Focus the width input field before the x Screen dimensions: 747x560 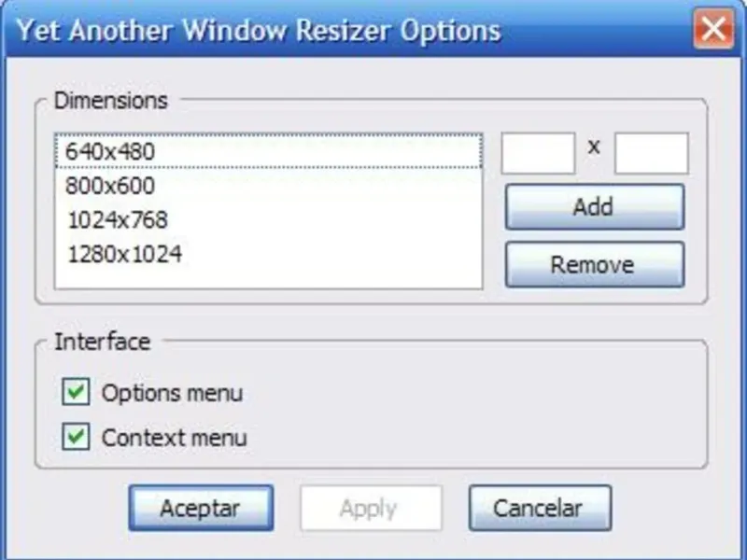(x=539, y=153)
